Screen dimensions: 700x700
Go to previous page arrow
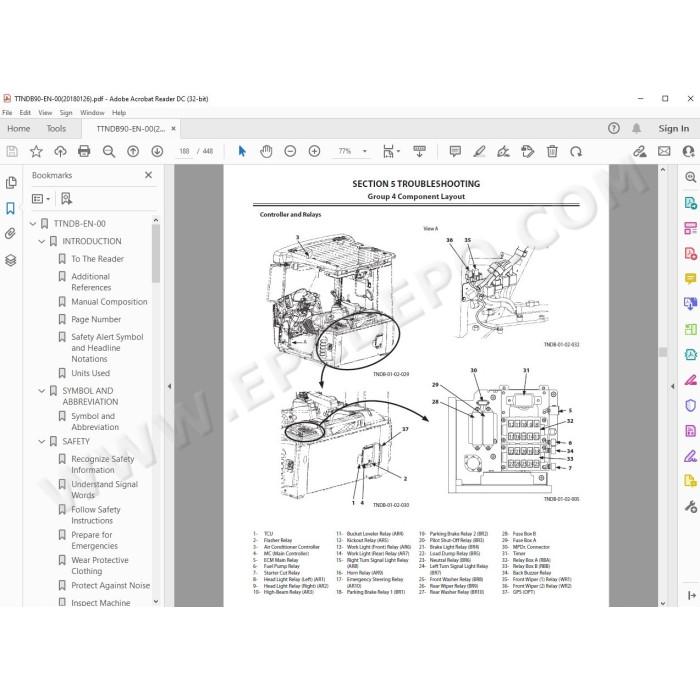point(133,151)
